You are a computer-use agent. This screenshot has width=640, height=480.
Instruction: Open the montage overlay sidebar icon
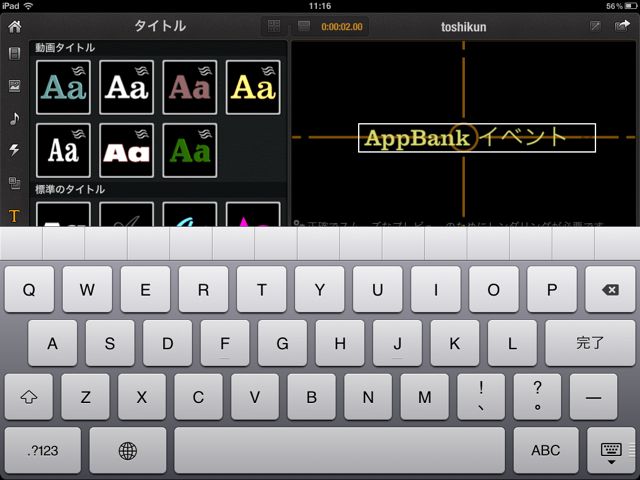(x=14, y=183)
